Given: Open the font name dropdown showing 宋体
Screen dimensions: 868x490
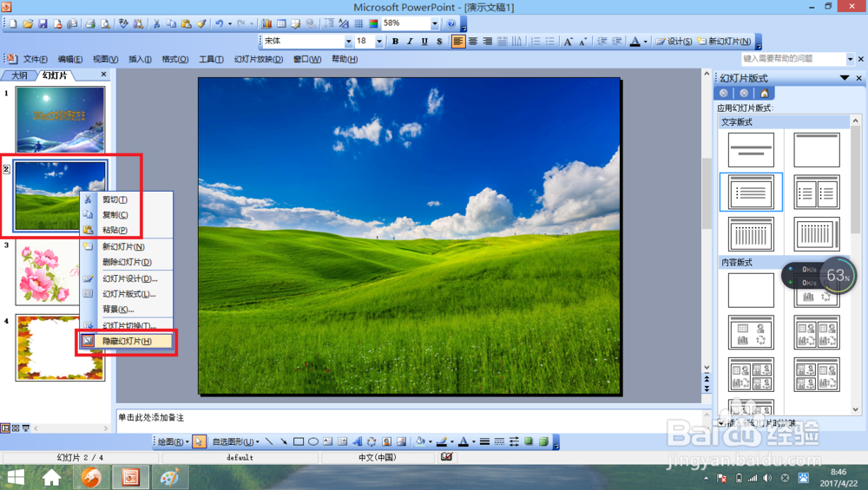Looking at the screenshot, I should tap(348, 42).
